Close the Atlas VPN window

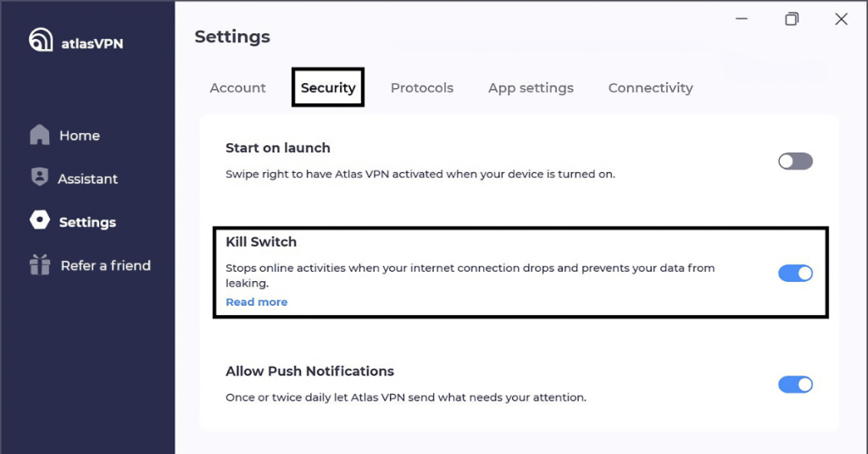click(842, 19)
